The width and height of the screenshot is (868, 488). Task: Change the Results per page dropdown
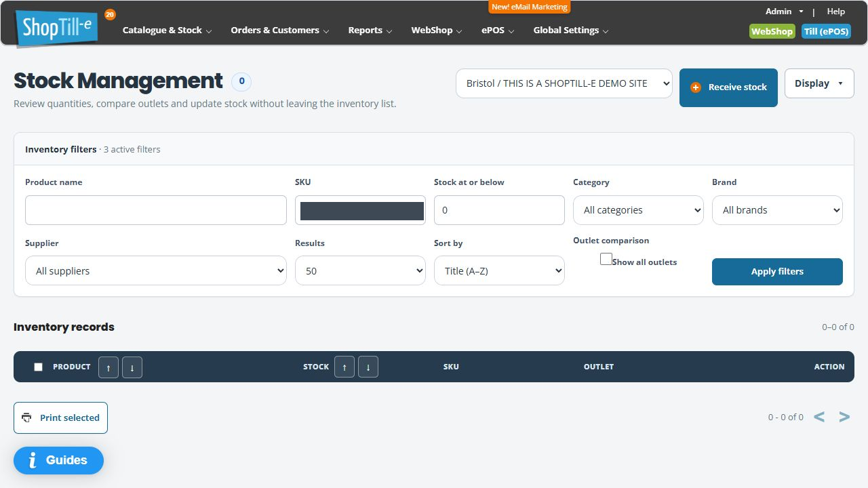(360, 270)
